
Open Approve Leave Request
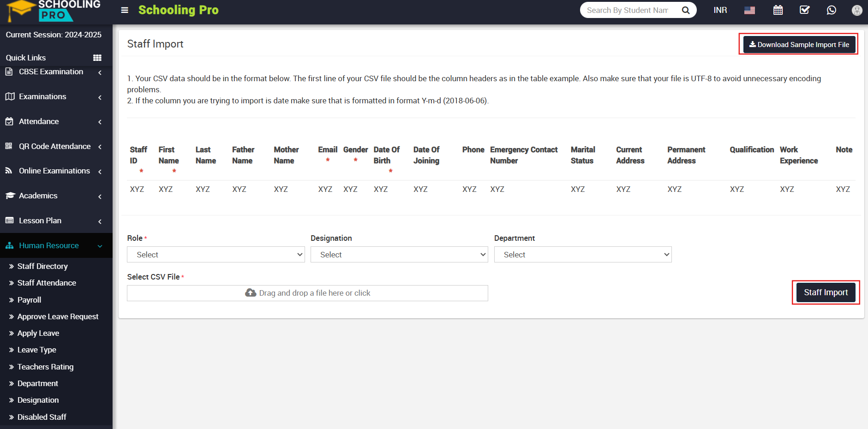[x=58, y=316]
